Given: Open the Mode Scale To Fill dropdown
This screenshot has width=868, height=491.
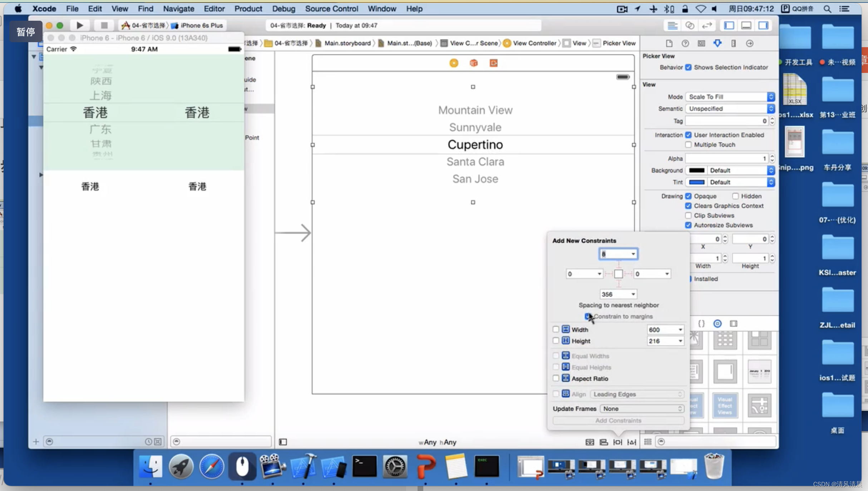Looking at the screenshot, I should coord(730,96).
